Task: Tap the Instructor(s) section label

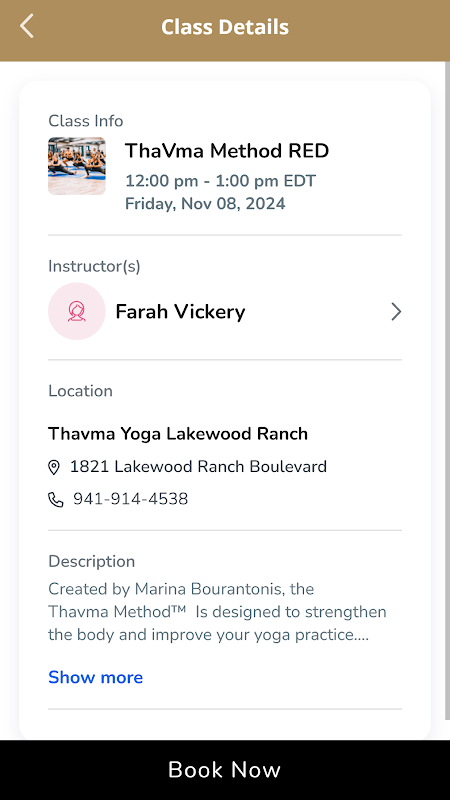Action: pos(94,266)
